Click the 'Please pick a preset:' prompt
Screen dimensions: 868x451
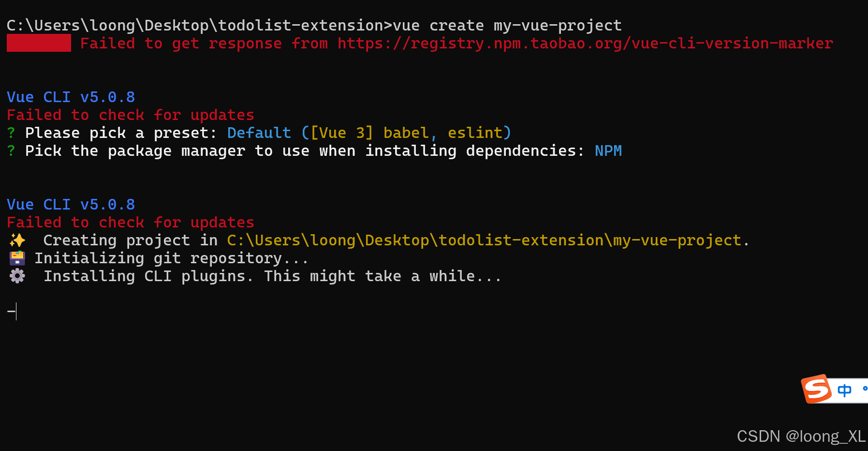tap(121, 133)
